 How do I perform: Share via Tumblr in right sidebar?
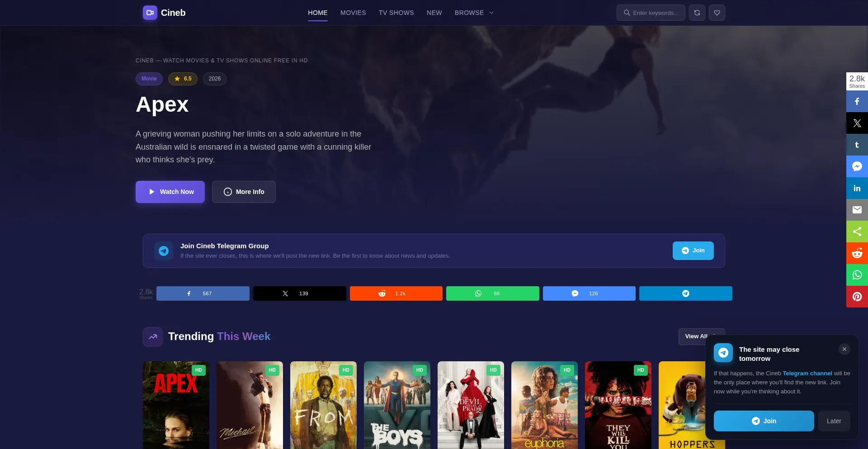pos(857,145)
